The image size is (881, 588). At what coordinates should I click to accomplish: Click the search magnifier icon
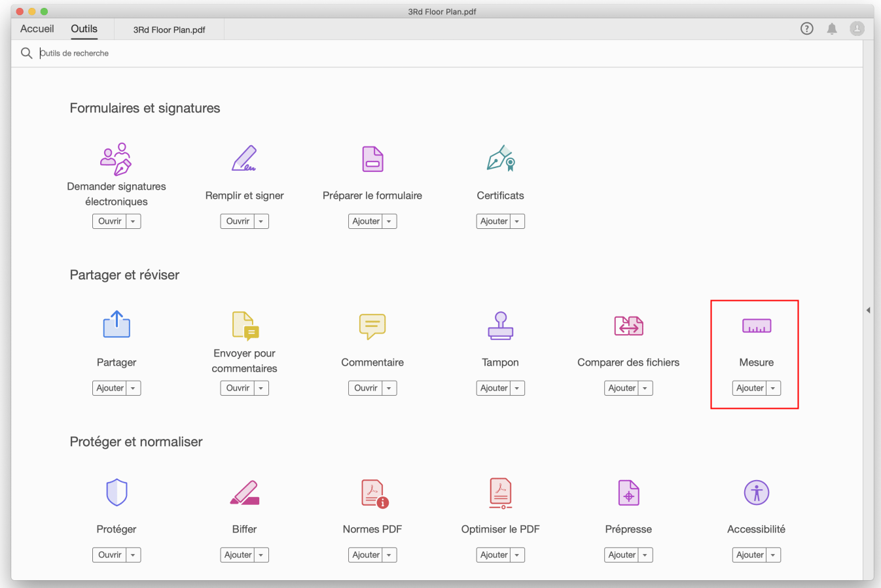click(26, 53)
